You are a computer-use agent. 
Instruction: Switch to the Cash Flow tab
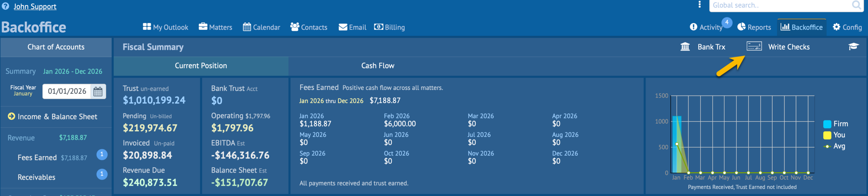377,66
